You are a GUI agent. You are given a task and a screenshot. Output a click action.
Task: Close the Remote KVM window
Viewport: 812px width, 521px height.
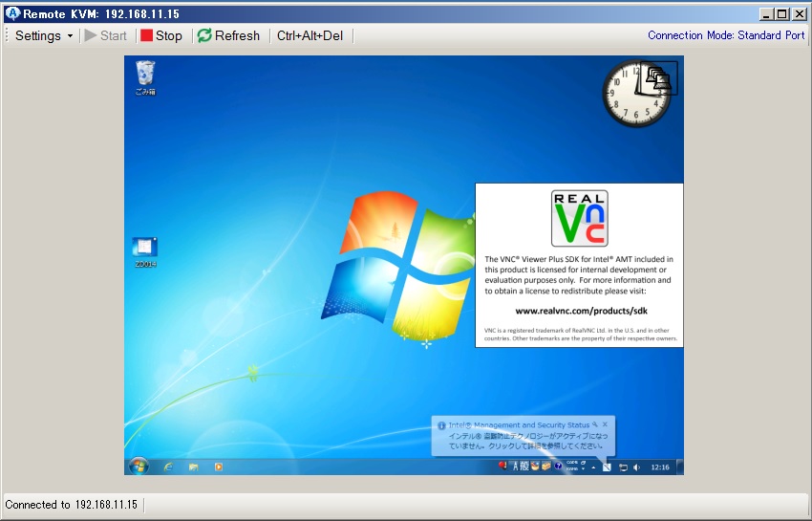click(799, 14)
